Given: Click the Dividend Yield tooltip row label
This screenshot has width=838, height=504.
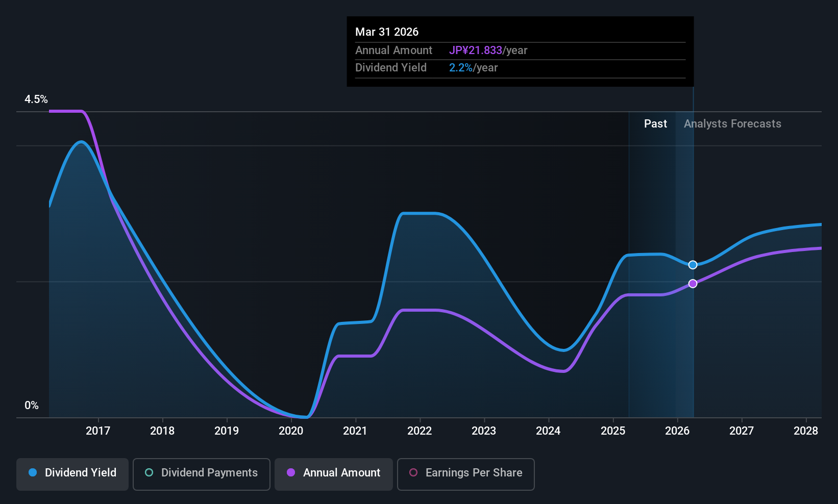Looking at the screenshot, I should [x=391, y=68].
